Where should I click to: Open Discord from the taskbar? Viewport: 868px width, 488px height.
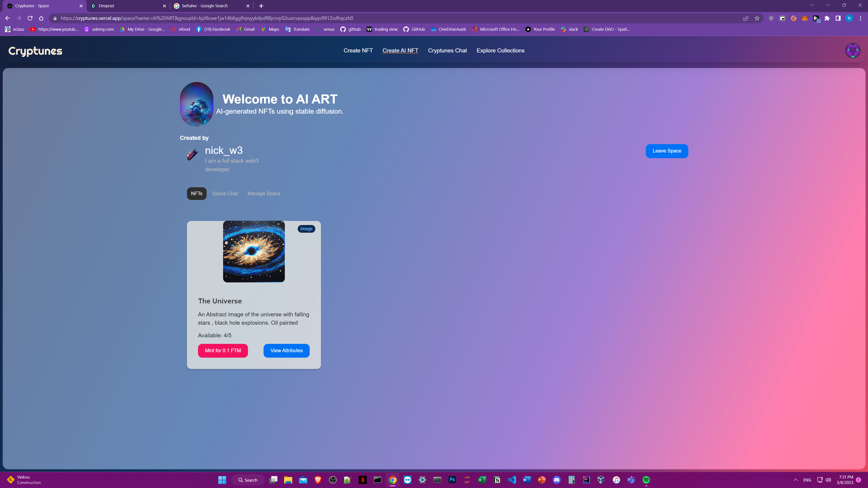[557, 480]
